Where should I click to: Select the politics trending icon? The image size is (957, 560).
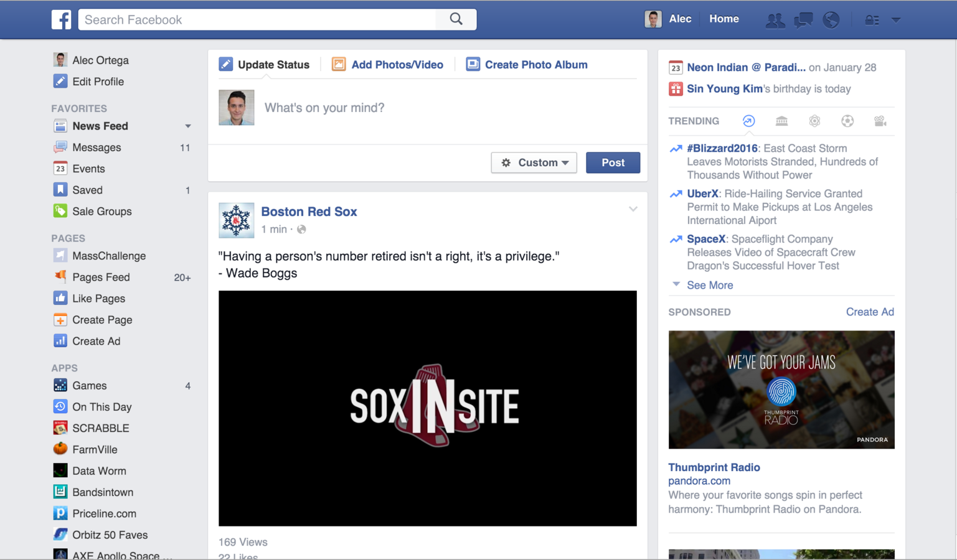781,121
